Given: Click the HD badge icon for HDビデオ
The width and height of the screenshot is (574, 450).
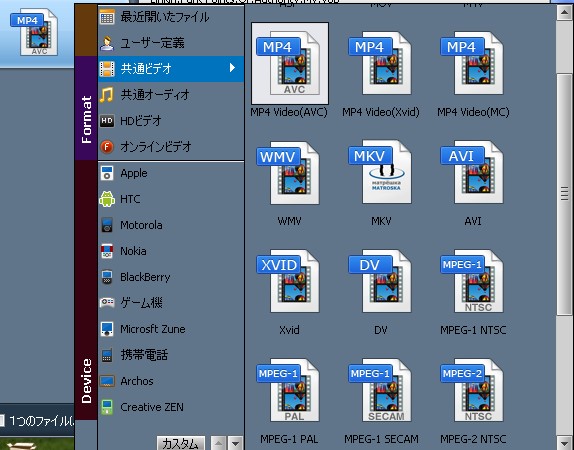Looking at the screenshot, I should [x=107, y=120].
